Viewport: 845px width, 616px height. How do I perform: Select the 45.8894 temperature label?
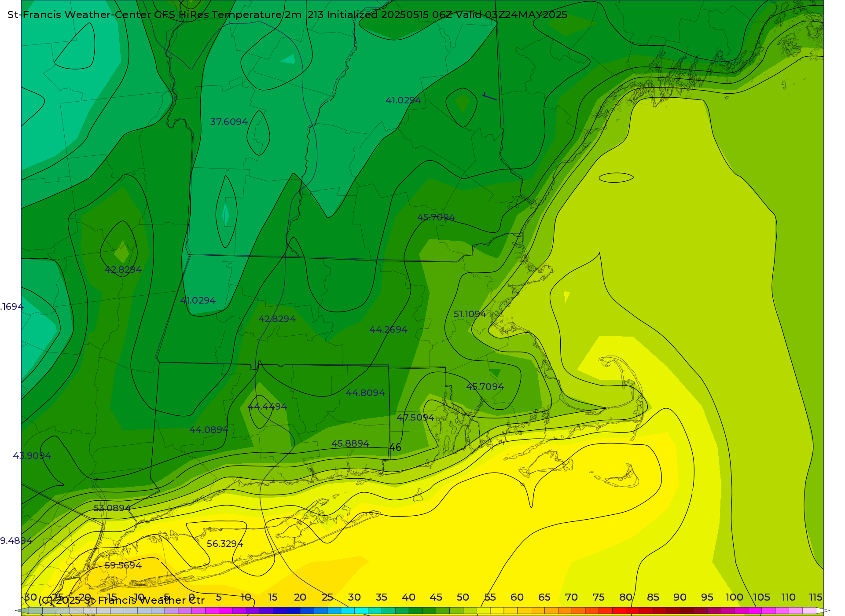coord(350,444)
